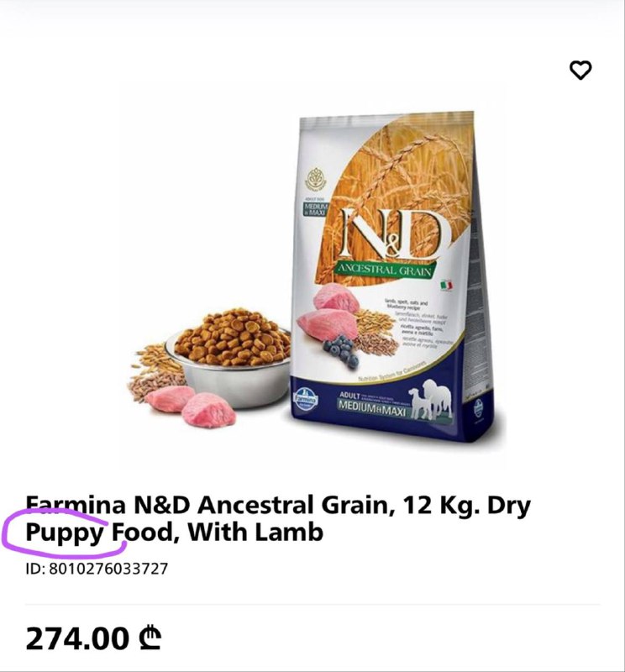Open the Farmina N&D product title

click(x=278, y=518)
